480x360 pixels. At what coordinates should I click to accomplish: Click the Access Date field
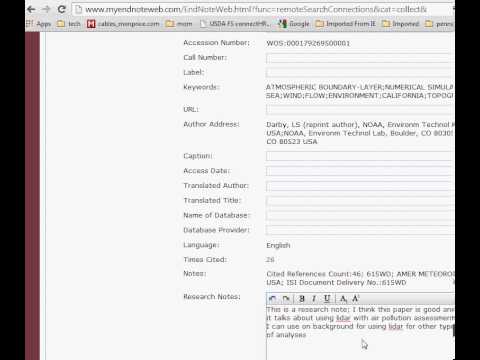tap(360, 171)
